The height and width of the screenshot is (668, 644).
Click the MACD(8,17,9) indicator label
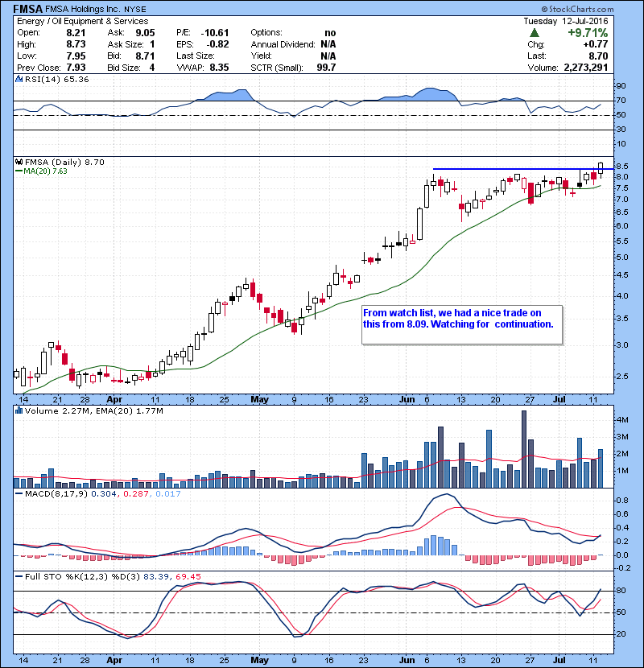click(56, 493)
